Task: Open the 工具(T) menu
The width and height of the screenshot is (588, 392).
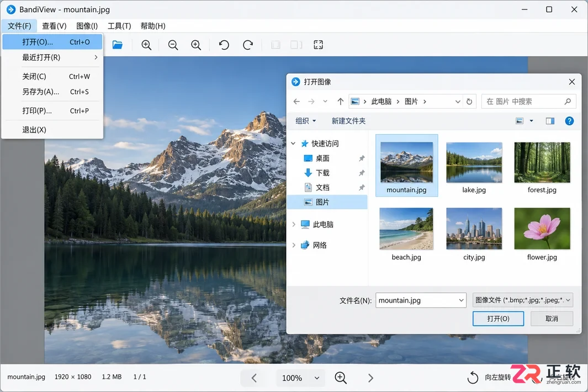Action: coord(119,26)
